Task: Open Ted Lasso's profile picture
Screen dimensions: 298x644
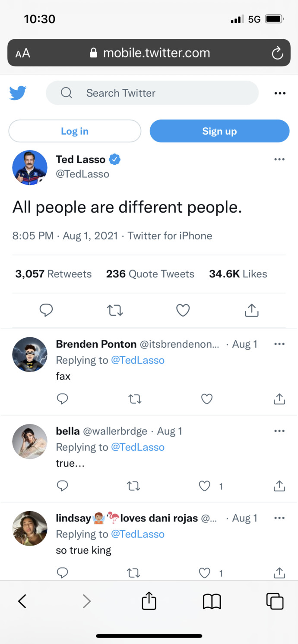Action: click(x=30, y=167)
